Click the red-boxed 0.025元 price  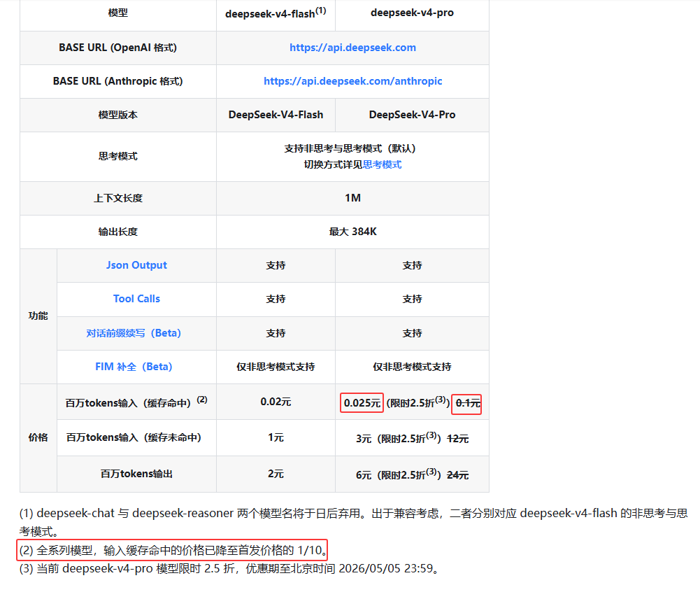362,403
